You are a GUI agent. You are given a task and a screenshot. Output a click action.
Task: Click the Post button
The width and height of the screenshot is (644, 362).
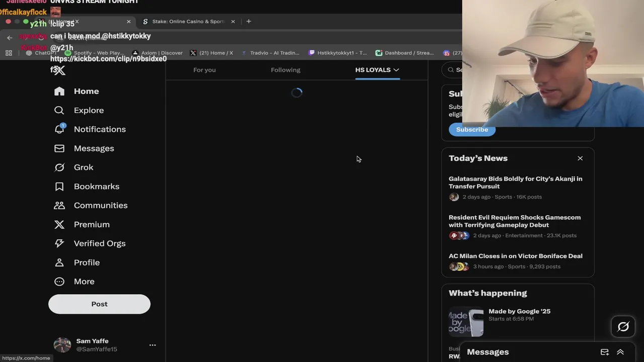click(x=99, y=304)
